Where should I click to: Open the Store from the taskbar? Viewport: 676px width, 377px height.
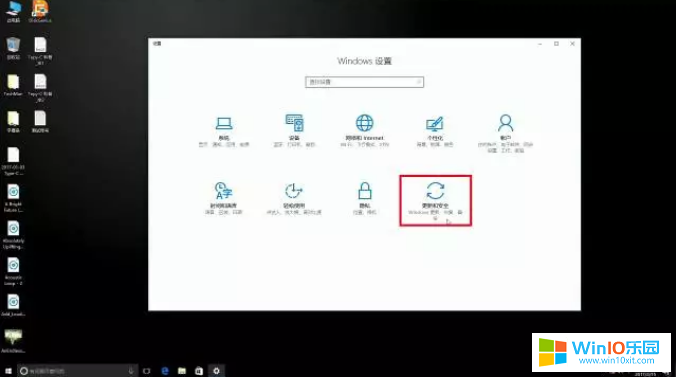(199, 371)
